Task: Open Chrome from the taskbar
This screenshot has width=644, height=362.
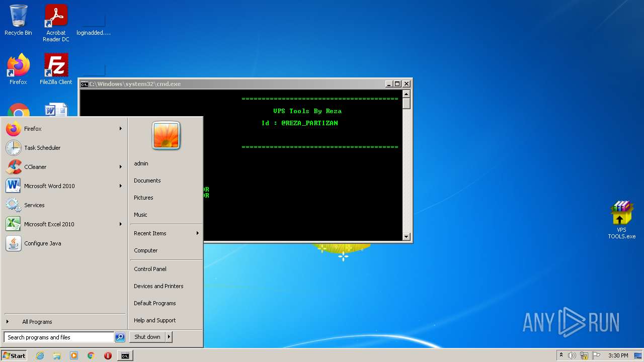Action: click(x=91, y=355)
